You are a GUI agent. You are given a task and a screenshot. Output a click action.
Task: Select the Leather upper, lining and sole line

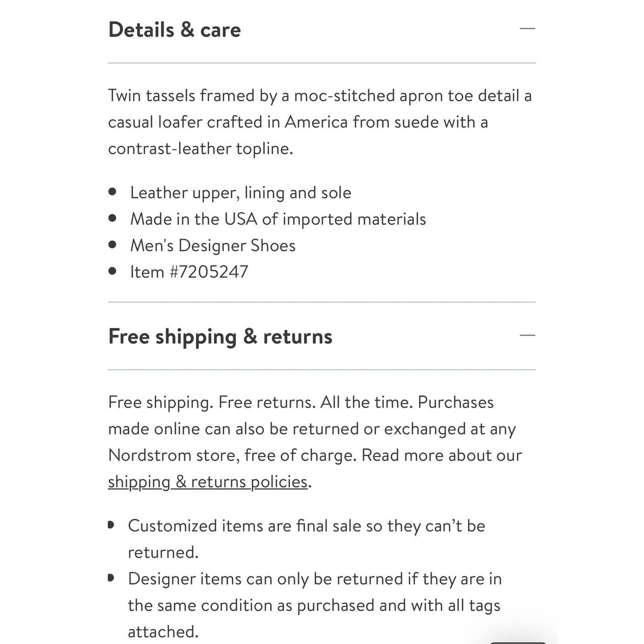pyautogui.click(x=241, y=193)
